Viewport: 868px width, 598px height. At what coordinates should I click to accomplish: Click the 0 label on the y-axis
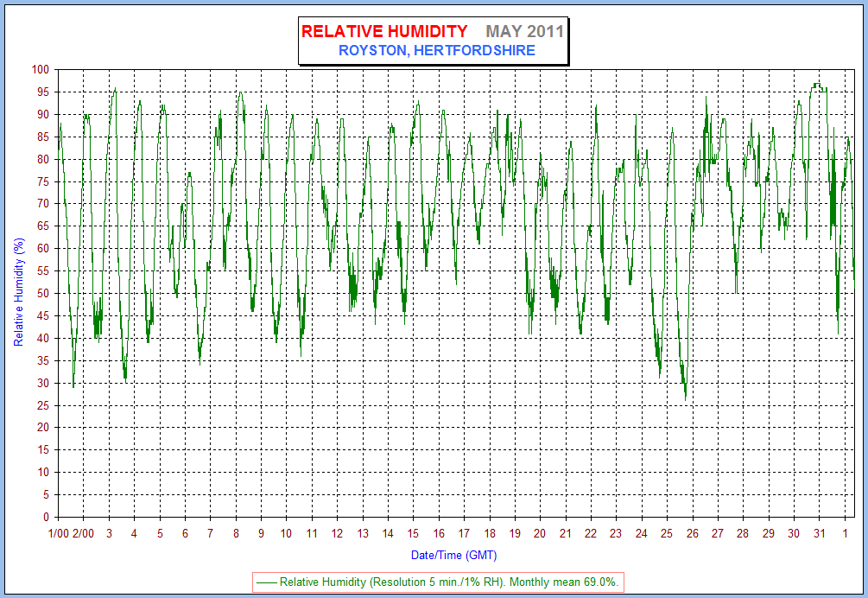45,518
